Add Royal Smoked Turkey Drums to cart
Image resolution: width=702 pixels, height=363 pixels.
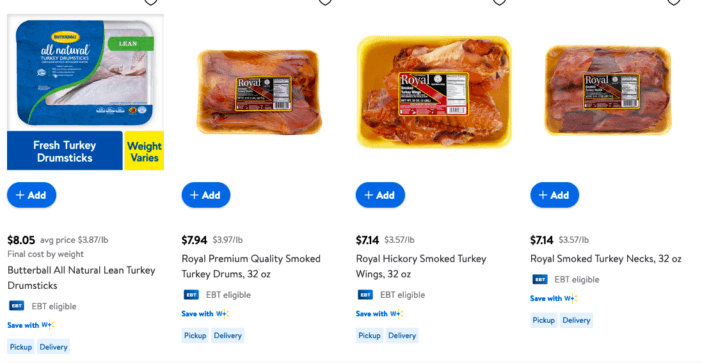click(x=206, y=195)
